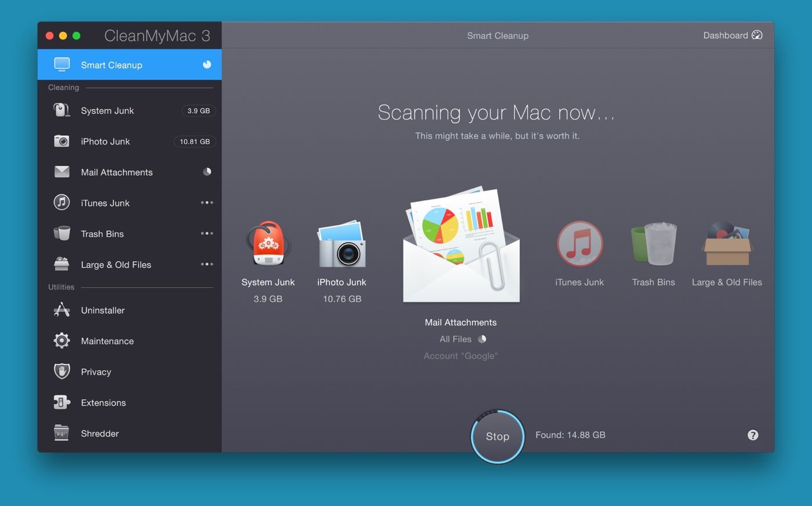Image resolution: width=812 pixels, height=506 pixels.
Task: Select iTunes Junk sidebar entry
Action: click(x=105, y=203)
